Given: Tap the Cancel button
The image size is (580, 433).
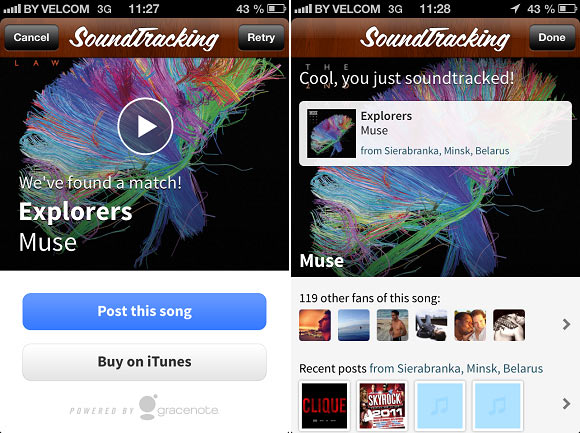Looking at the screenshot, I should tap(31, 37).
